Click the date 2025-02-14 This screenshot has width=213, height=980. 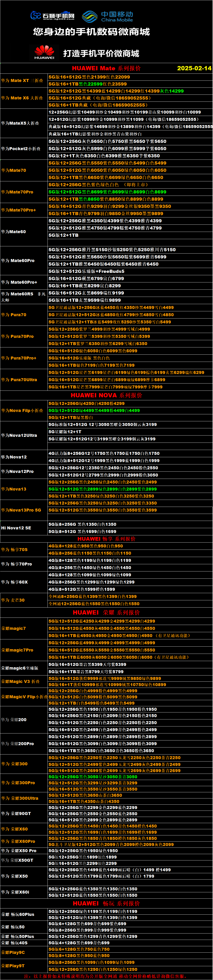194,68
